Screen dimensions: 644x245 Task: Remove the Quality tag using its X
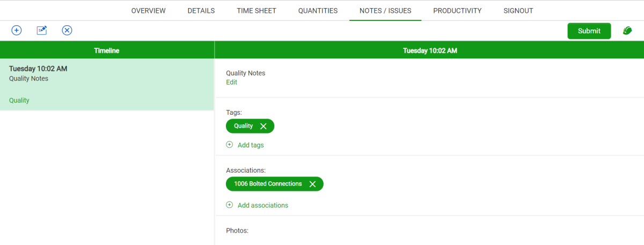263,126
